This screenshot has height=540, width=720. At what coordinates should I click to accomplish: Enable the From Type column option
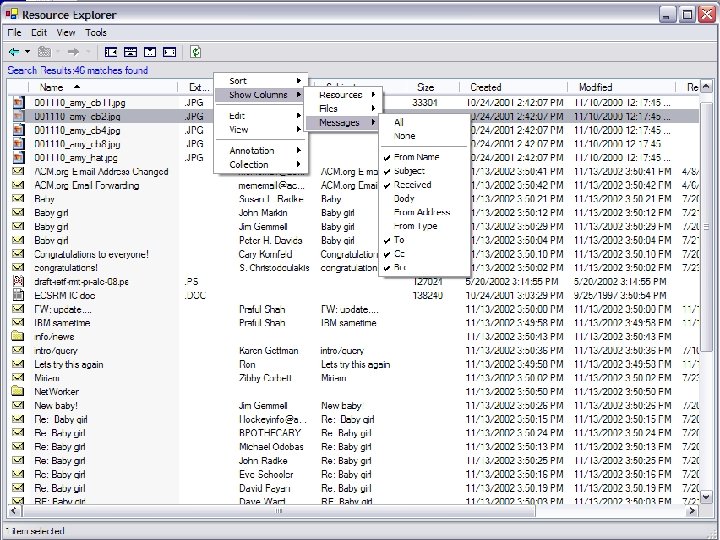[x=424, y=226]
